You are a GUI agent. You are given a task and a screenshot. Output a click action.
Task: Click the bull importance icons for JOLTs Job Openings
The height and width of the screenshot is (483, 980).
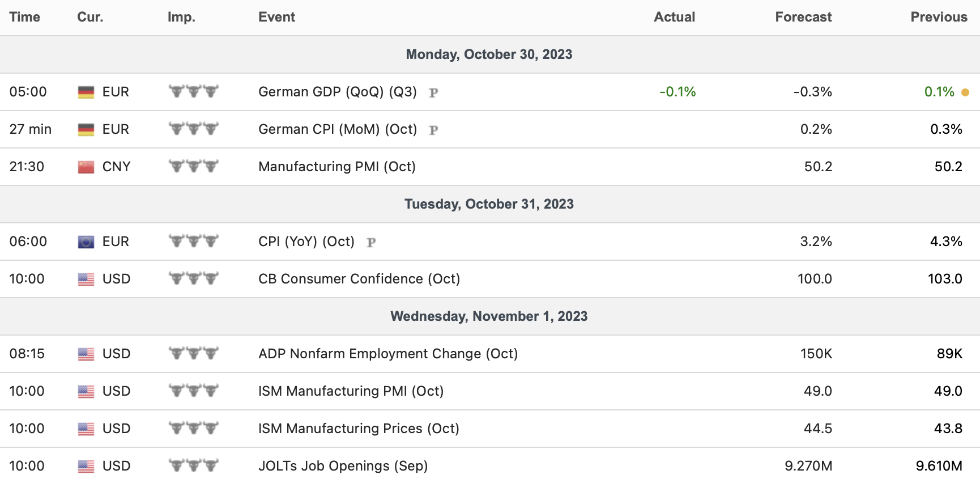(193, 465)
